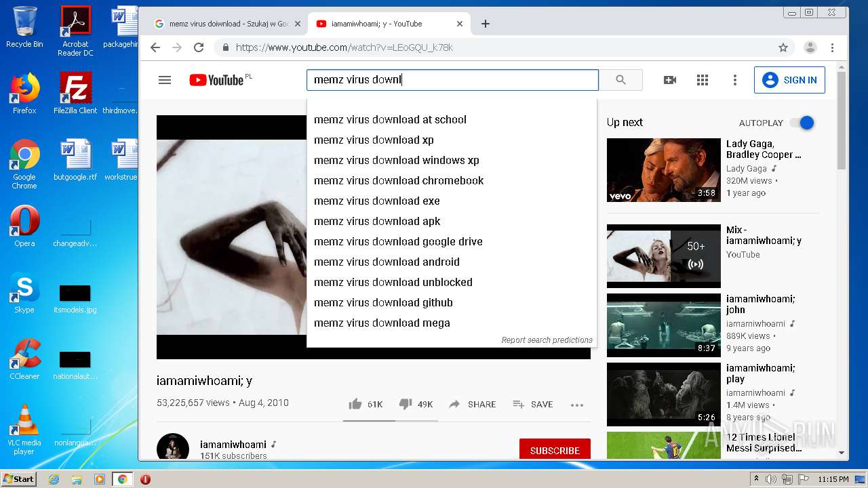Image resolution: width=868 pixels, height=488 pixels.
Task: Go back in Chrome
Action: [155, 47]
